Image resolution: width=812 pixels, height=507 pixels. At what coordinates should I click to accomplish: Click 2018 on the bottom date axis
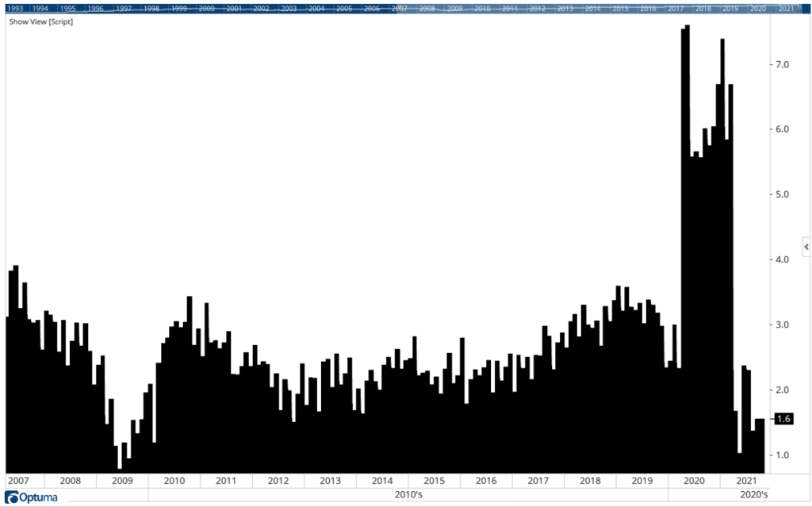pyautogui.click(x=590, y=481)
